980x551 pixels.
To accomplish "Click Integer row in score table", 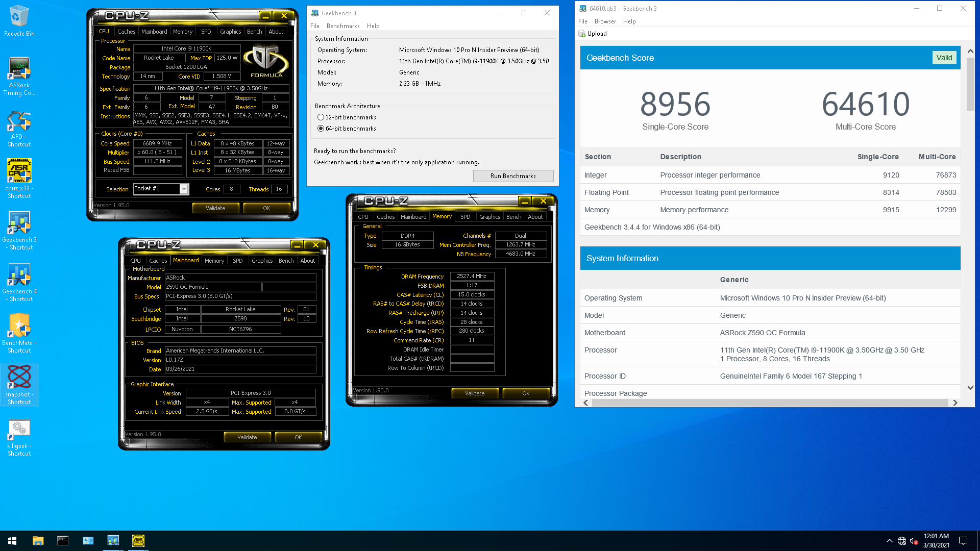I will coord(770,175).
